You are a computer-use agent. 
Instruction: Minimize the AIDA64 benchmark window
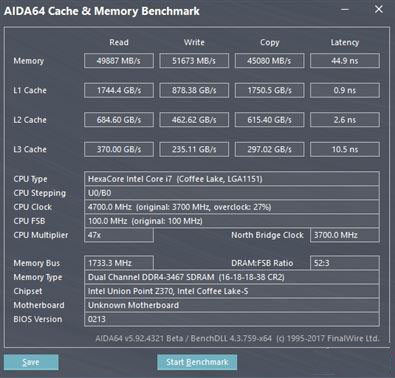345,9
